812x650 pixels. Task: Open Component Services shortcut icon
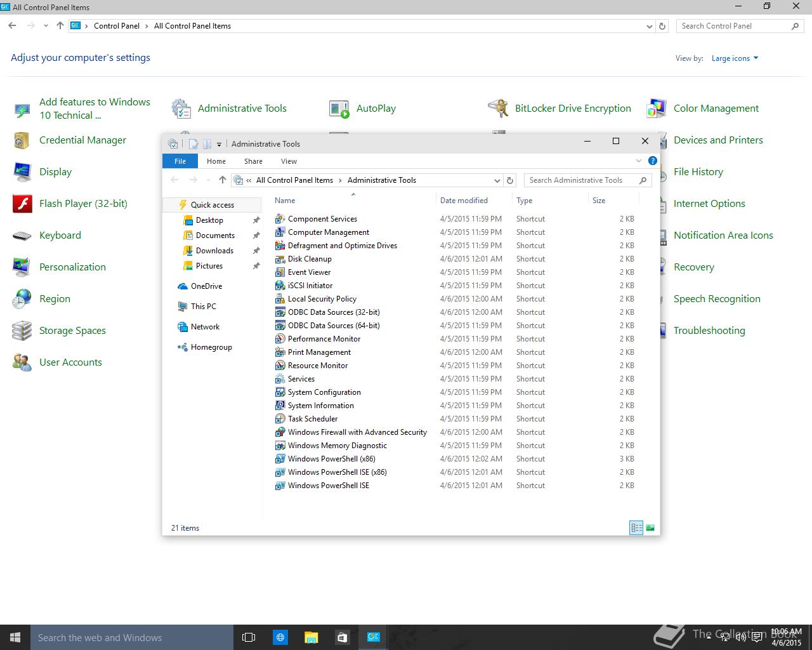coord(280,219)
